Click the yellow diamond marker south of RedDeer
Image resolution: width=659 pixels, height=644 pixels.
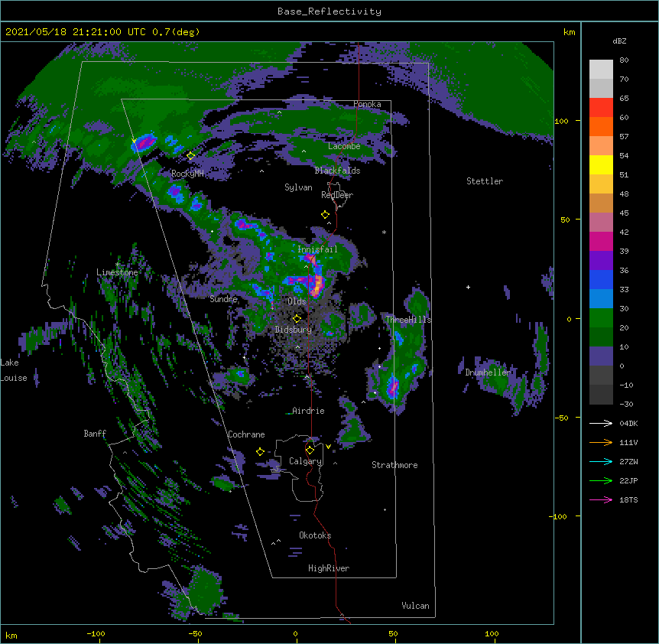[325, 215]
